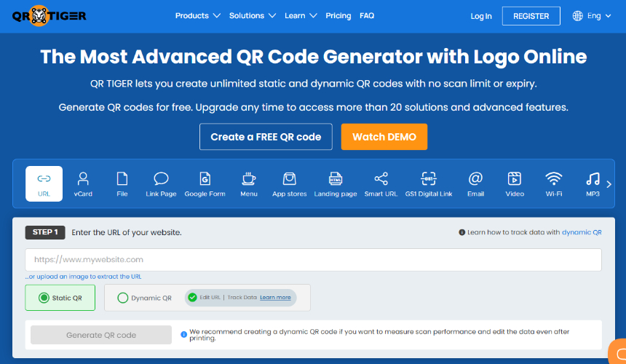Image resolution: width=626 pixels, height=364 pixels.
Task: Open the dynamic QR link
Action: [582, 232]
